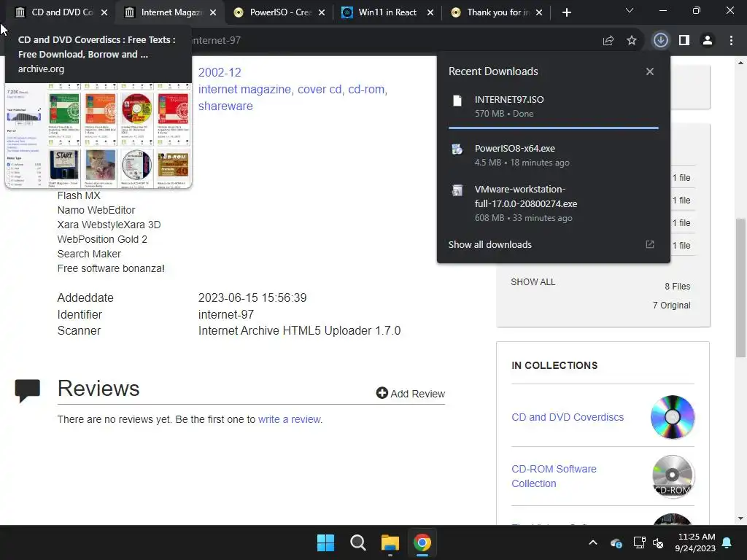Image resolution: width=747 pixels, height=560 pixels.
Task: Close the Recent Downloads popup
Action: [650, 71]
